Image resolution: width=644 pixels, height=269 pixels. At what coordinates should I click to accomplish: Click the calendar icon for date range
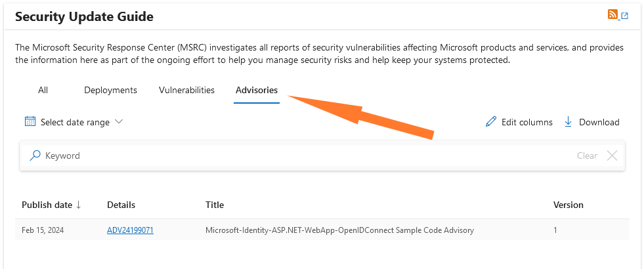[30, 121]
